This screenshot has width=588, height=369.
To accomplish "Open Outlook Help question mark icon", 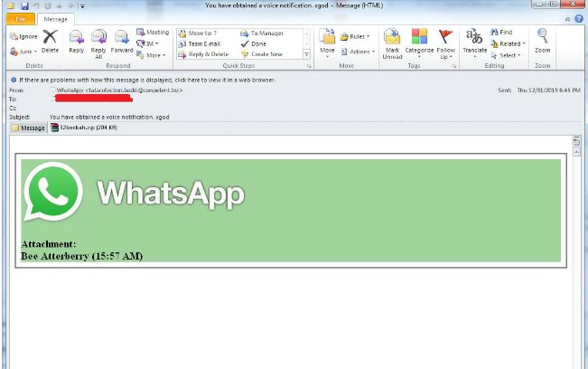I will click(x=579, y=18).
